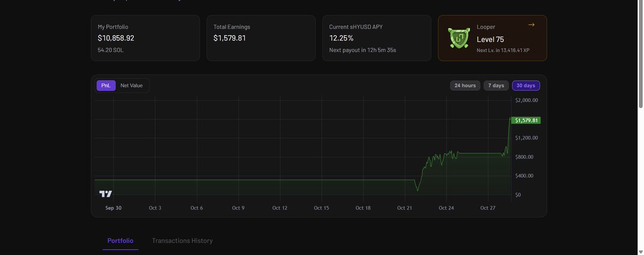The width and height of the screenshot is (644, 255).
Task: Select the 30 days range
Action: 526,85
